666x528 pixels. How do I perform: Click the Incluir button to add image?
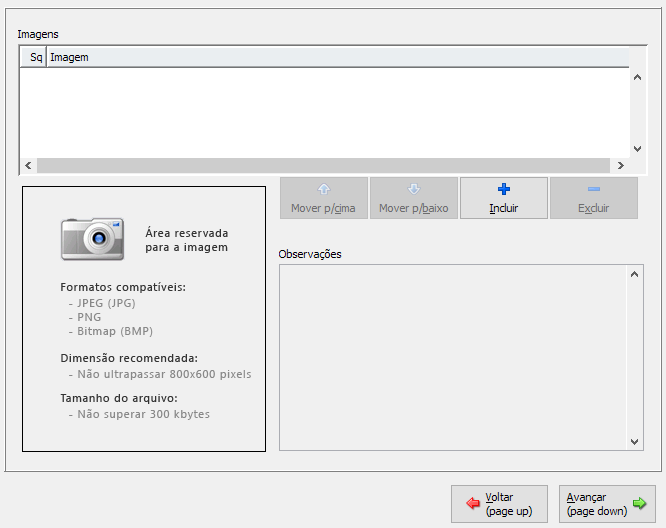(x=504, y=198)
